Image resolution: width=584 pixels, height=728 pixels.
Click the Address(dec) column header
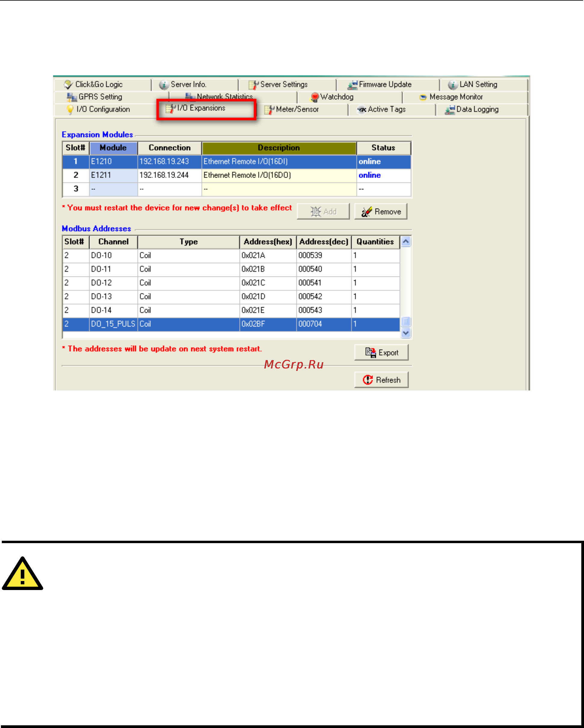click(x=324, y=242)
